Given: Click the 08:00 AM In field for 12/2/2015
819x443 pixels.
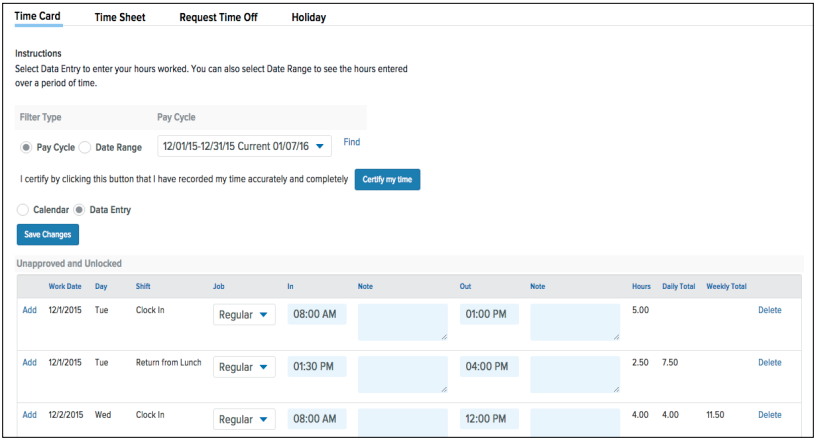Looking at the screenshot, I should point(317,419).
